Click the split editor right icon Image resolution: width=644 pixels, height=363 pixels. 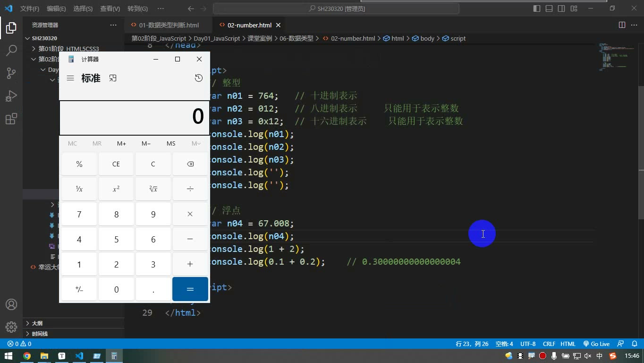tap(622, 25)
